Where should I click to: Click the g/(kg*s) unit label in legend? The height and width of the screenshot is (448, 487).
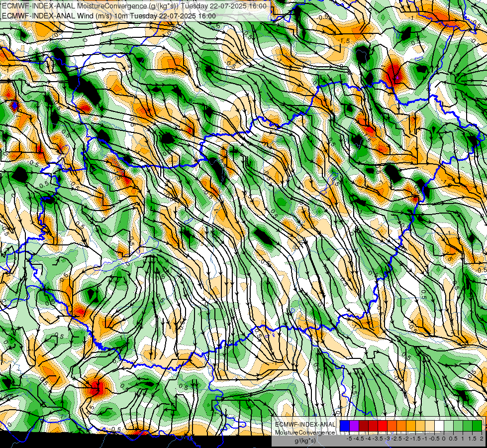[x=305, y=441]
